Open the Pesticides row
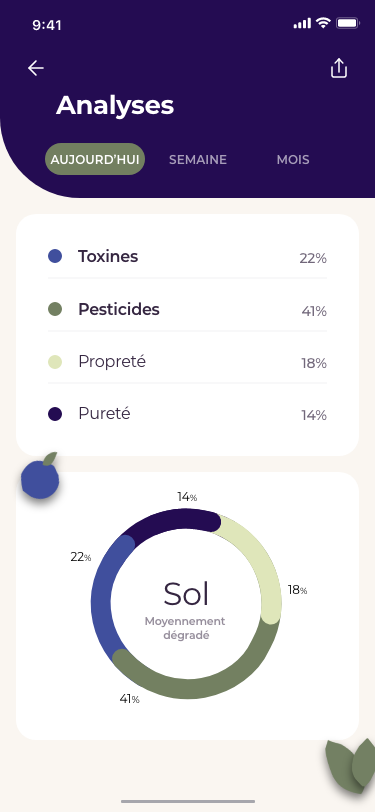Screen dimensions: 375x812 pos(188,309)
